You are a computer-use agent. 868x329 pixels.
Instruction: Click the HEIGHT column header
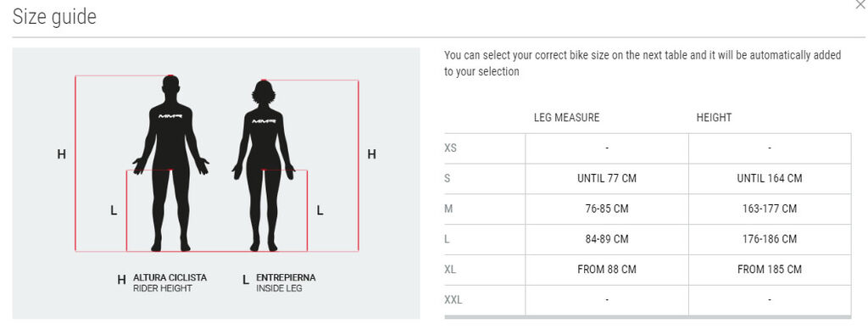714,117
